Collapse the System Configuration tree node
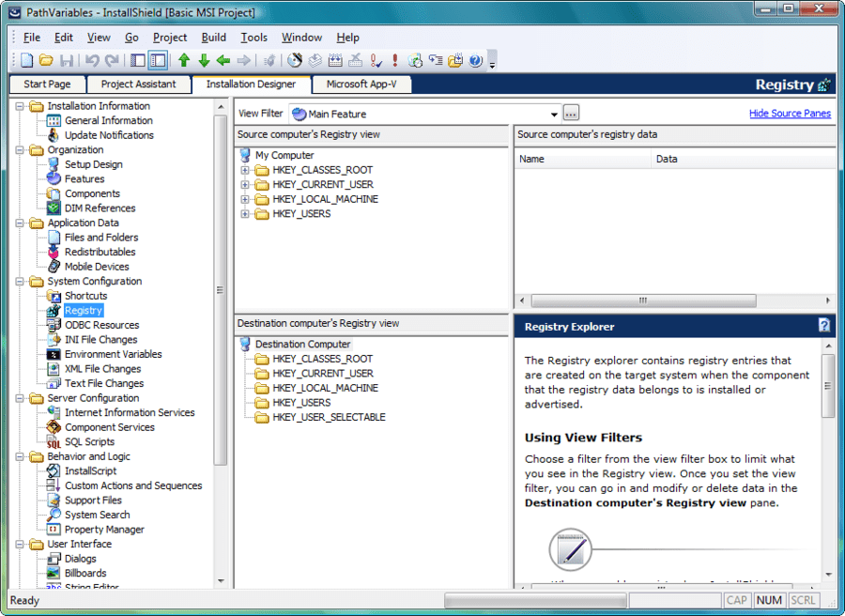This screenshot has width=845, height=616. [x=20, y=282]
